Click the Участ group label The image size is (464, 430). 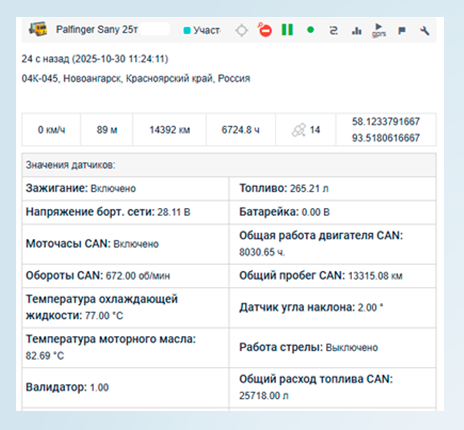click(207, 30)
